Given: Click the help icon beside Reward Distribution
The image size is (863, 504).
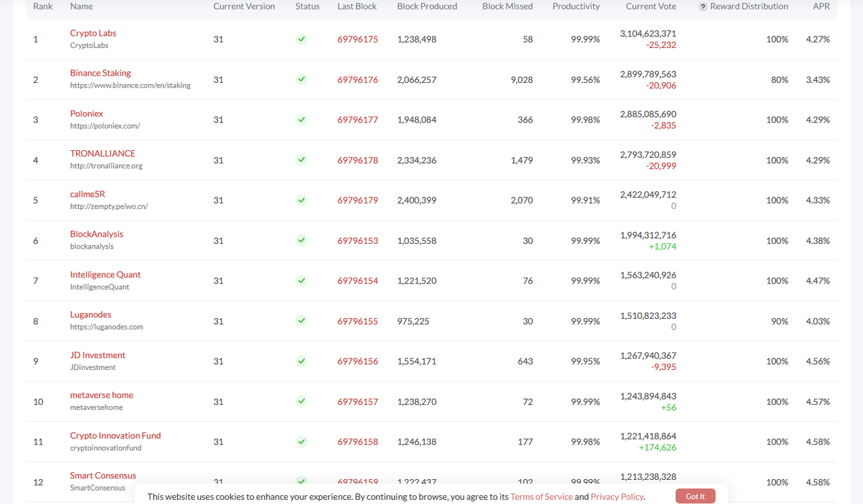Looking at the screenshot, I should click(703, 7).
